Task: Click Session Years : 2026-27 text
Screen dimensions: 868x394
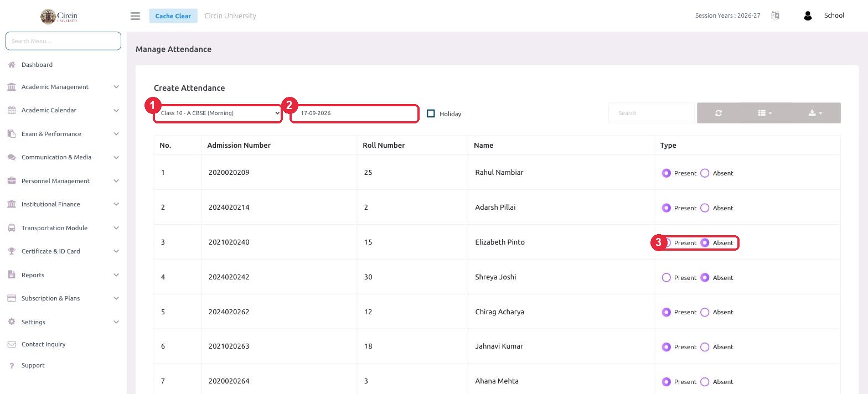Action: (x=727, y=15)
